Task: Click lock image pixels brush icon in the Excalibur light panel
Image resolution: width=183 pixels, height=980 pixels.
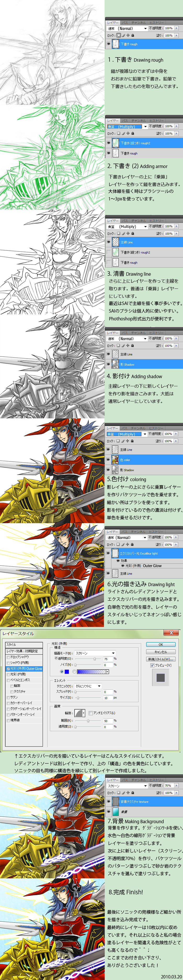Action: point(123,544)
